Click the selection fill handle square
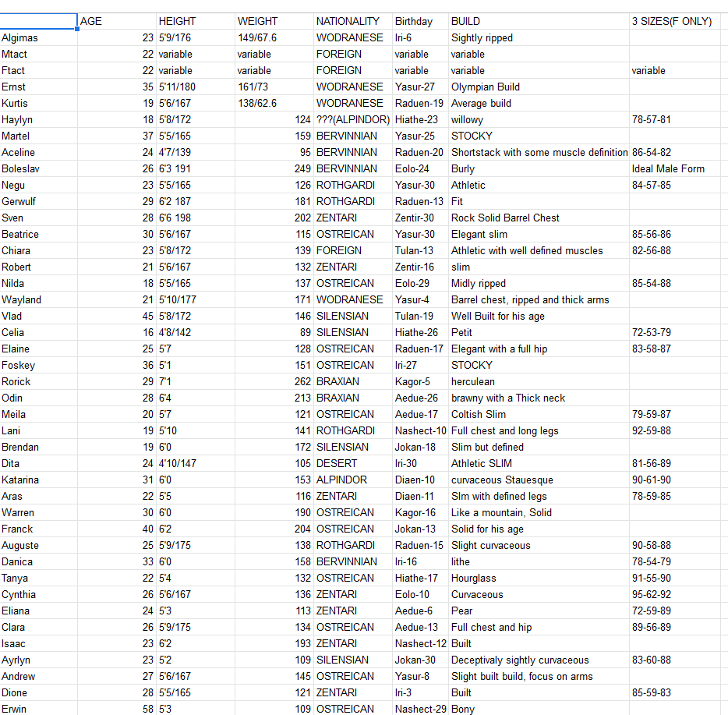 click(77, 29)
